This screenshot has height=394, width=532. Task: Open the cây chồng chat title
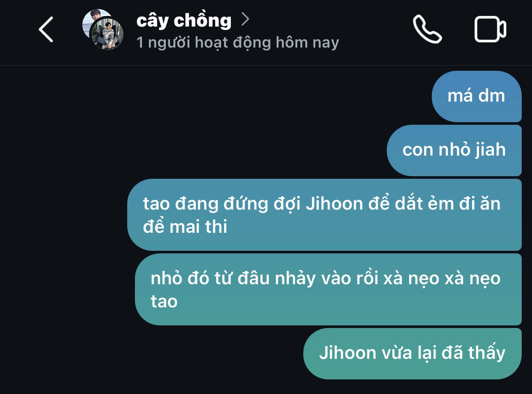tap(184, 20)
